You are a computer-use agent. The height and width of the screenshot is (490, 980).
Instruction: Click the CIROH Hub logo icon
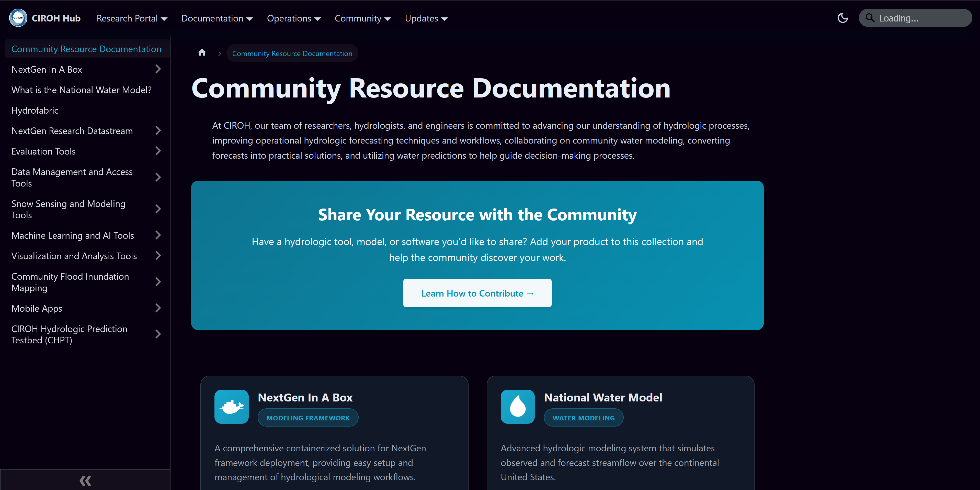[18, 17]
